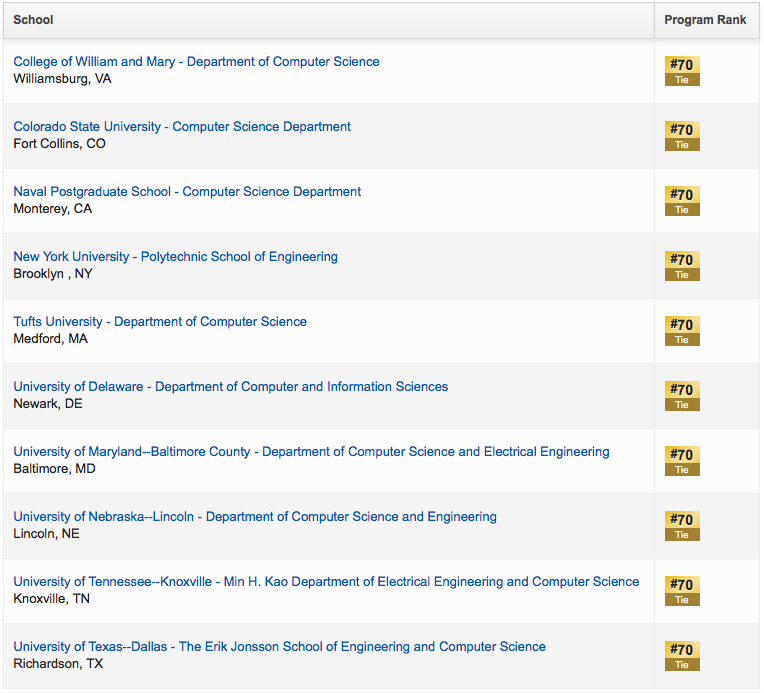The width and height of the screenshot is (764, 693).
Task: Click the Program Rank column header
Action: 705,20
